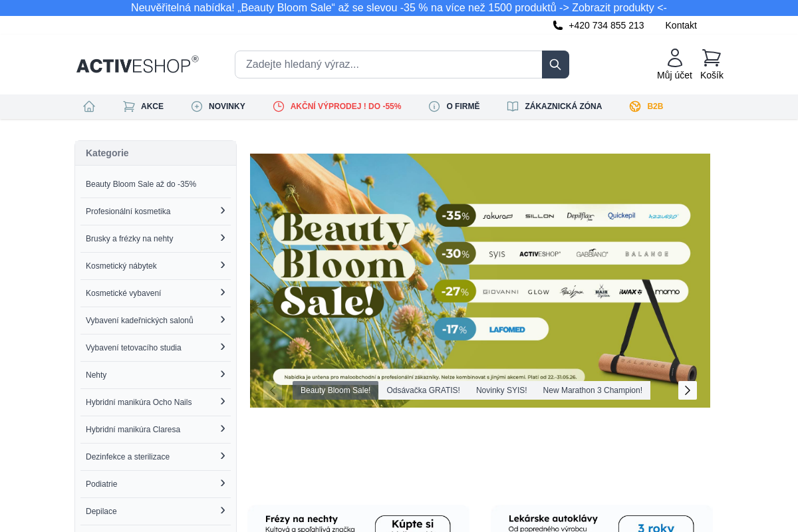Click the book icon beside ZÁKAZNICKÁ ZÓNA

tap(513, 106)
